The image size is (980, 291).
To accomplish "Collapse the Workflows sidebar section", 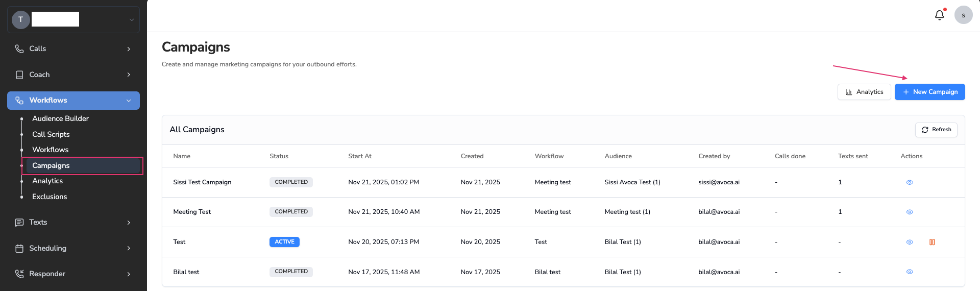I will [129, 101].
